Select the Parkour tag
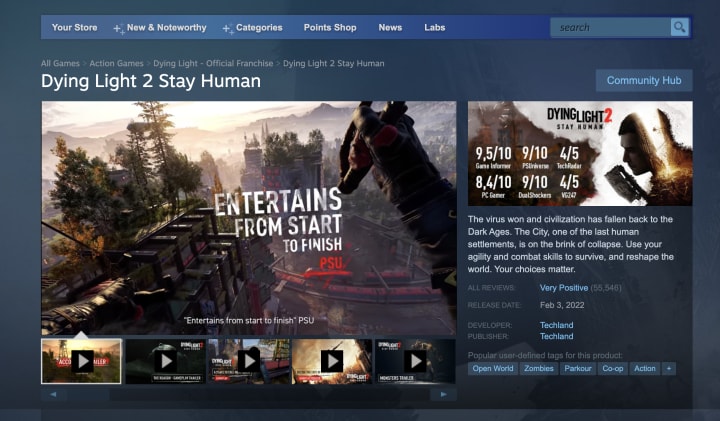The image size is (720, 421). pos(578,368)
